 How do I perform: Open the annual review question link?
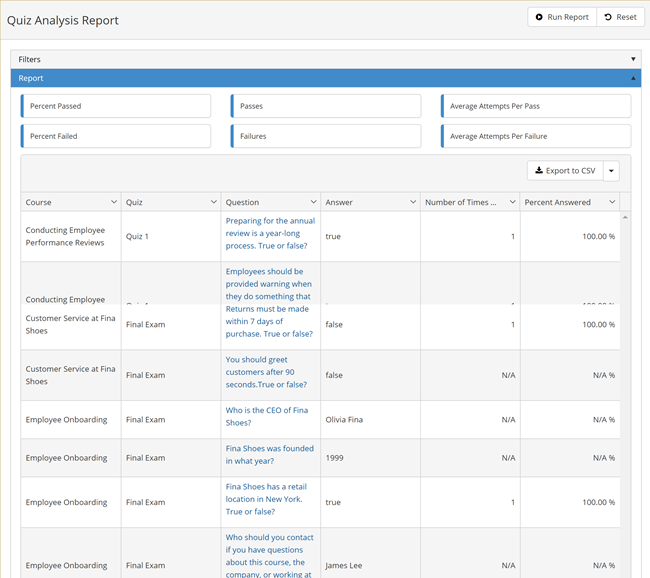(270, 233)
